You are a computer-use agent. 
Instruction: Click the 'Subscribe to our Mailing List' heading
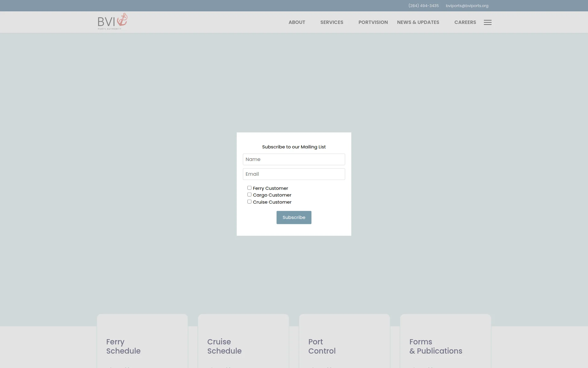point(294,147)
